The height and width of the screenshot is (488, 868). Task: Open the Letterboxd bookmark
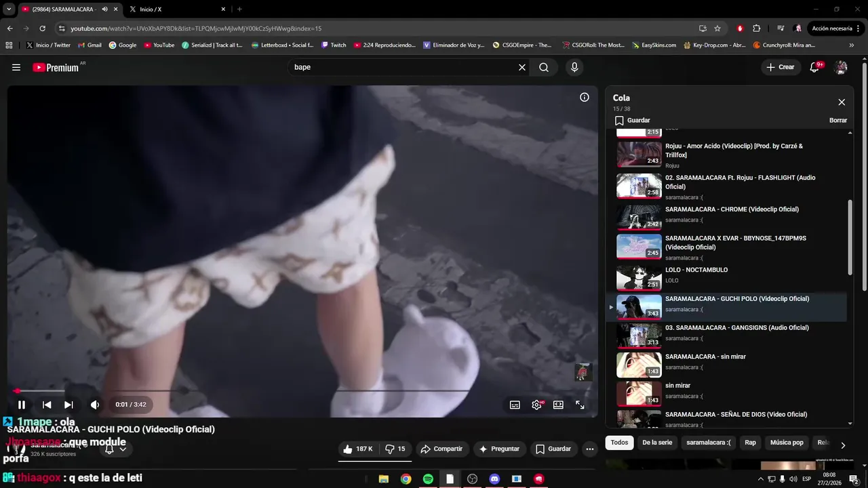[x=282, y=45]
